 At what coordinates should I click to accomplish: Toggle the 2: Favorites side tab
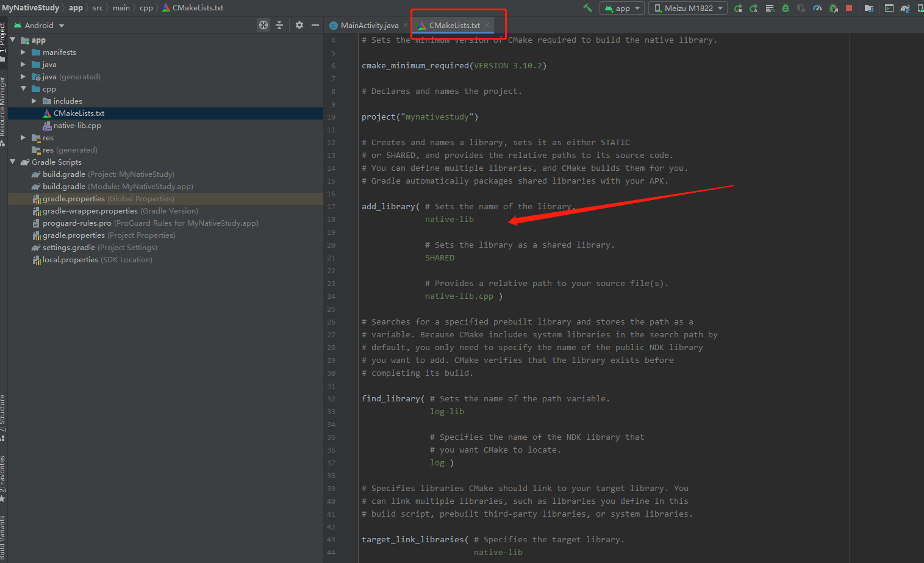[3, 479]
